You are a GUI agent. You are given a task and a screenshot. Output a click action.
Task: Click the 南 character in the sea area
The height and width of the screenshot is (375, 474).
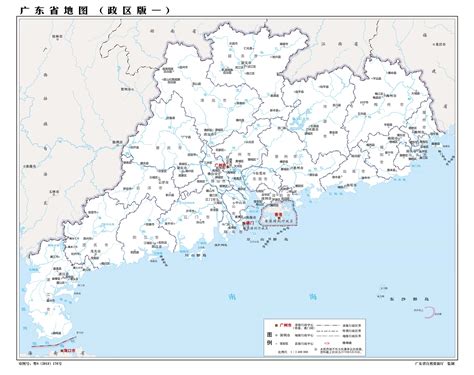pos(232,296)
